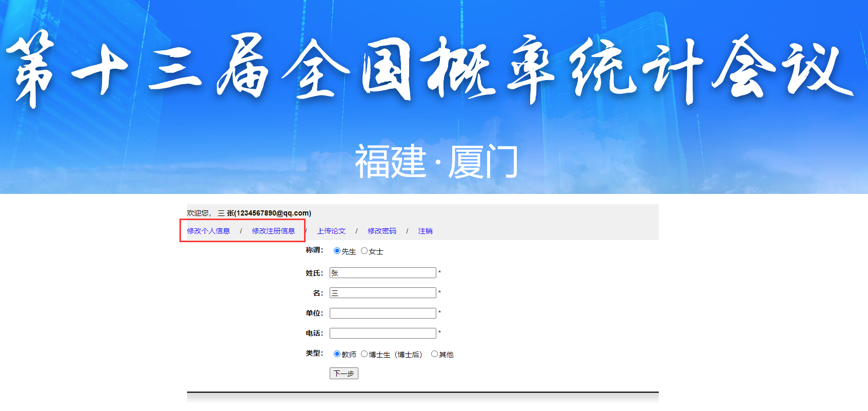Select 教师 as the type

tap(337, 354)
